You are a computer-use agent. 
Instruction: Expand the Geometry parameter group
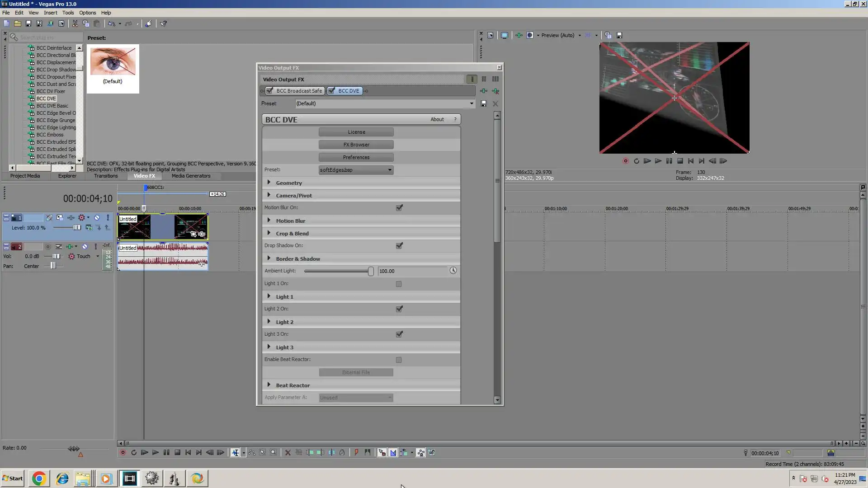tap(269, 183)
